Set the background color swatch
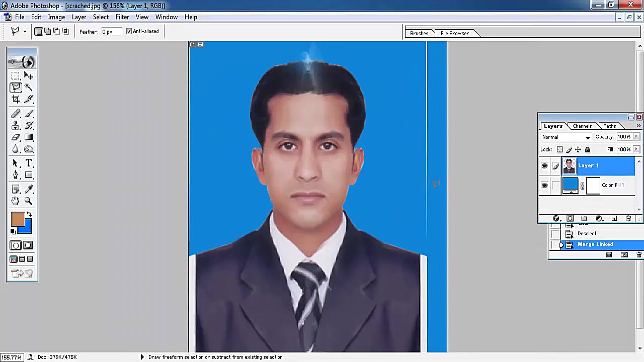The image size is (644, 362). [27, 229]
